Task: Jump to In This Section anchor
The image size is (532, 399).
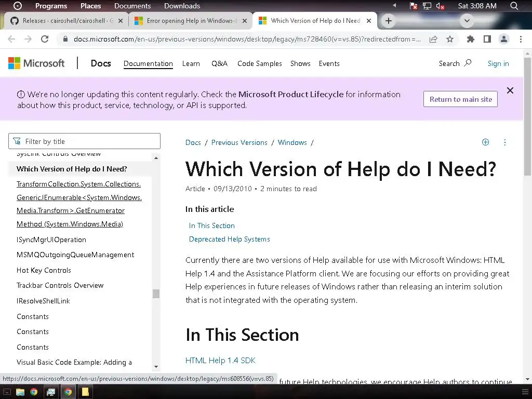Action: click(212, 225)
